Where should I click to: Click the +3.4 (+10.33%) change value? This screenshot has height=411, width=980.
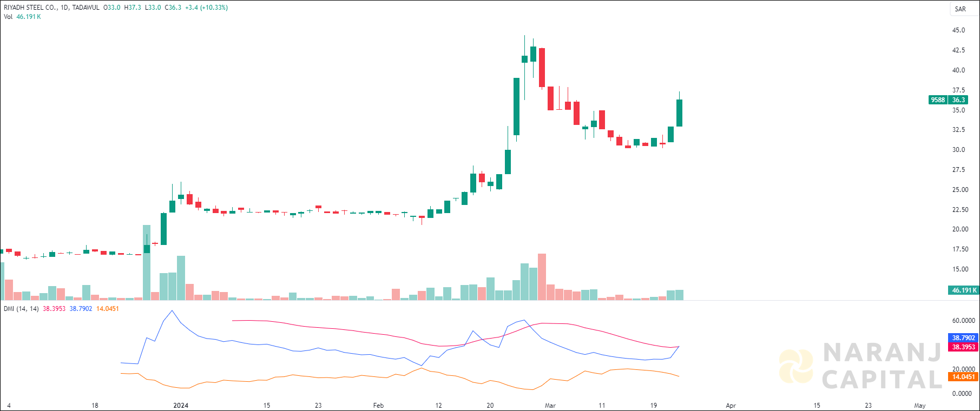click(206, 8)
